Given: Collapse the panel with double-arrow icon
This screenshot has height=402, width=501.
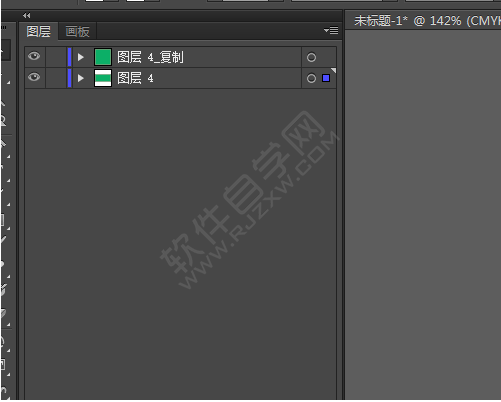Looking at the screenshot, I should (x=27, y=15).
